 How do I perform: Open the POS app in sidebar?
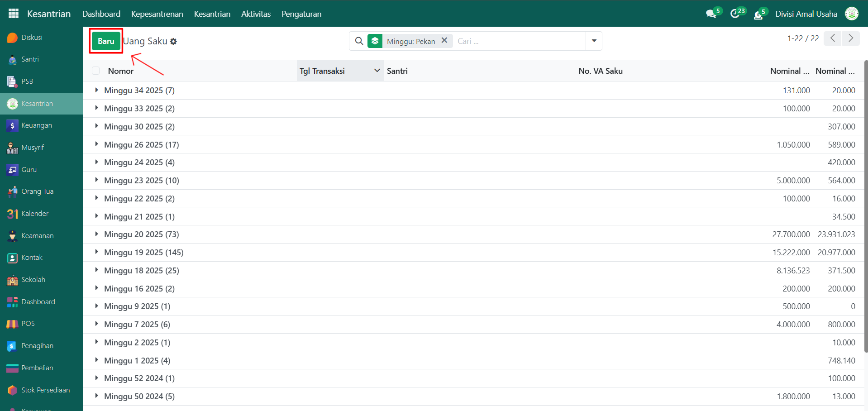tap(28, 324)
